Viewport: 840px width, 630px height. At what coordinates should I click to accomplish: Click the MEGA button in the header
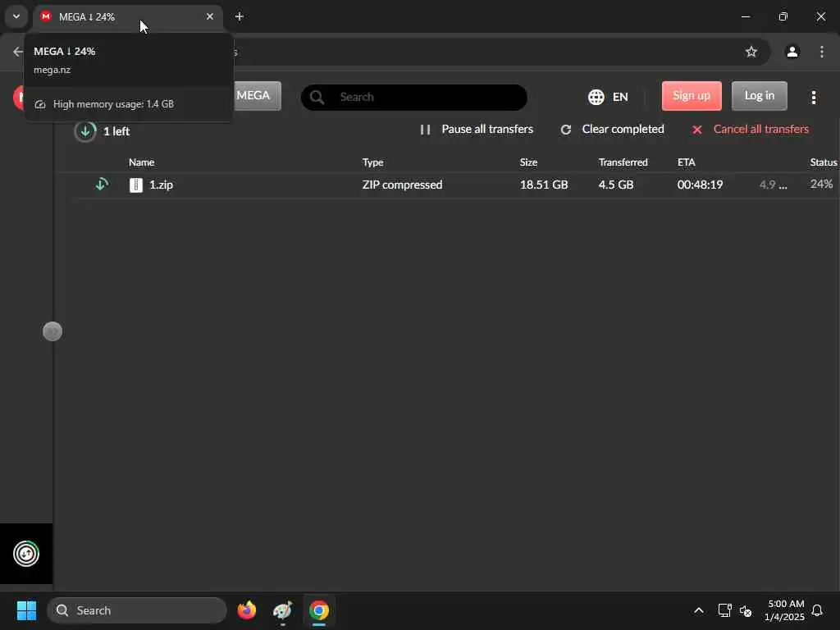coord(257,96)
